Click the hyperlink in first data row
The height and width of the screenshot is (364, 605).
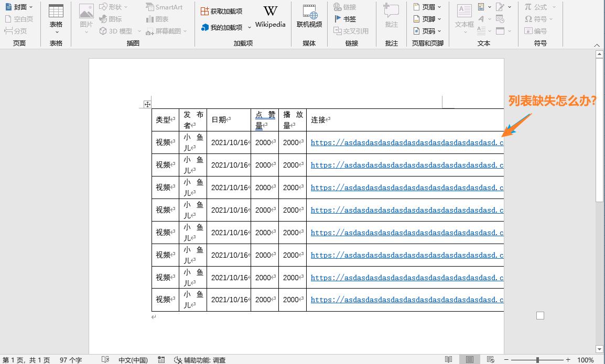404,142
